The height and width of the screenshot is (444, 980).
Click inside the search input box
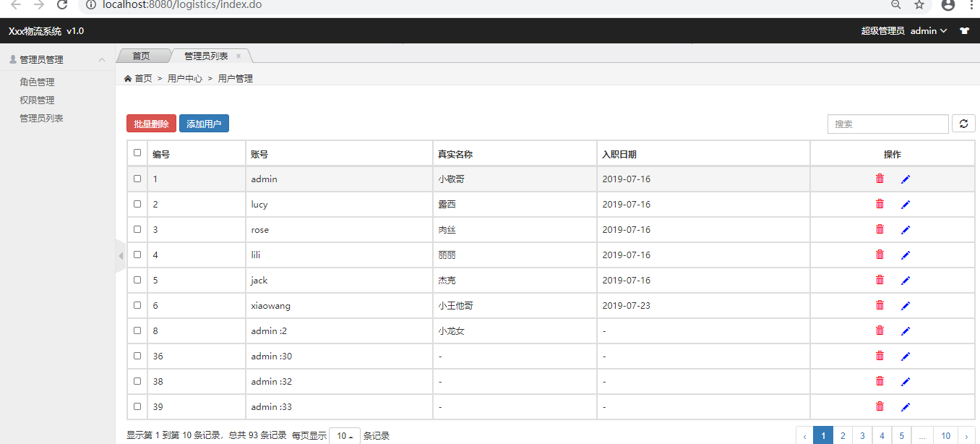tap(887, 124)
